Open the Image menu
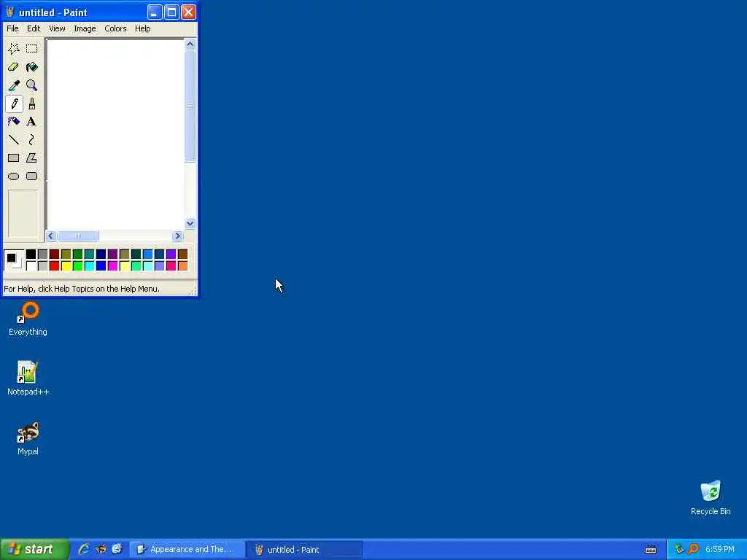Screen dimensions: 747x560 (85, 28)
